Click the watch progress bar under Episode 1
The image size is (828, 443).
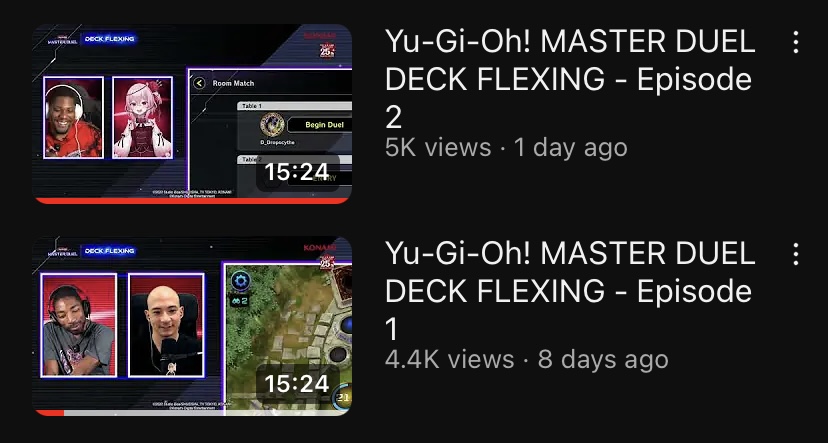pyautogui.click(x=192, y=413)
